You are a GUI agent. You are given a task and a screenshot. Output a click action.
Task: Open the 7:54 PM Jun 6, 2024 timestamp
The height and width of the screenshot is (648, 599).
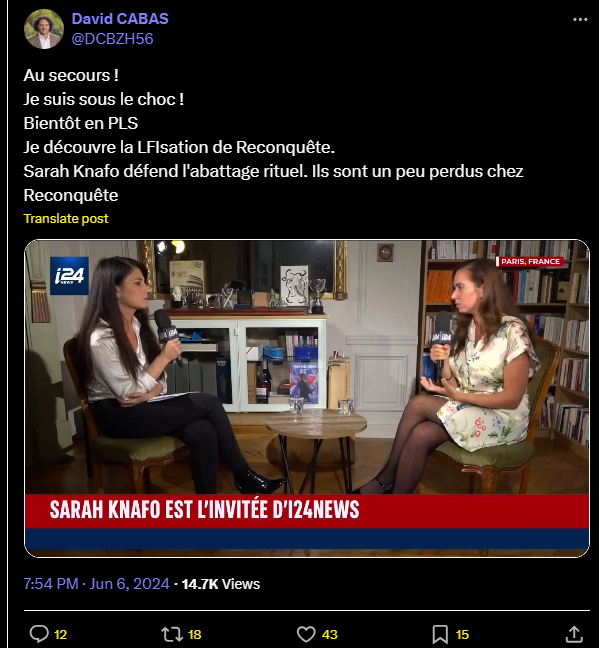(96, 584)
